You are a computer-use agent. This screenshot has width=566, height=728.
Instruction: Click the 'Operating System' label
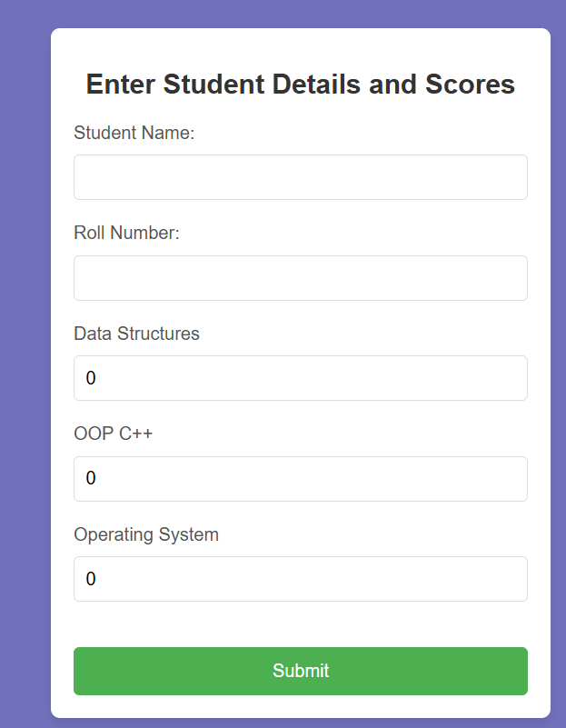pos(146,534)
